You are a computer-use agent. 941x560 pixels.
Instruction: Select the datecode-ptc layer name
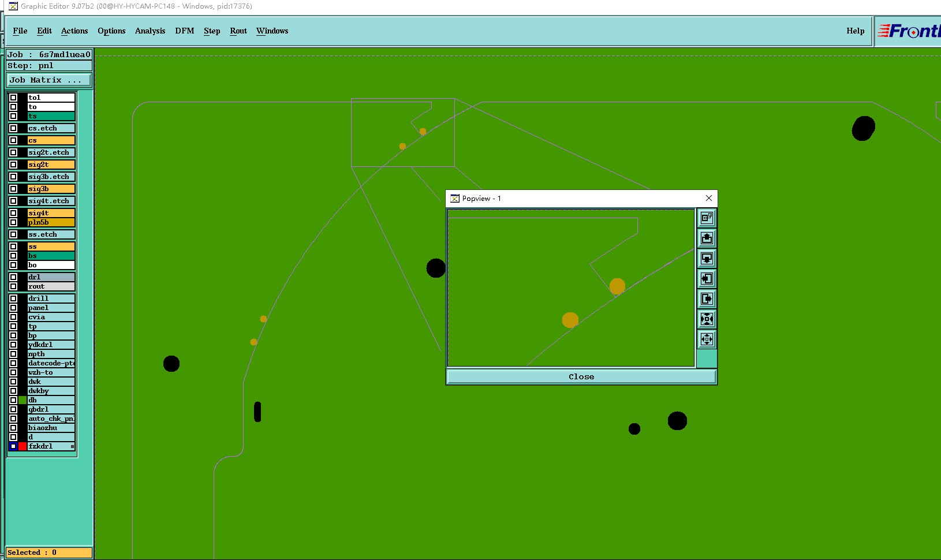(x=51, y=363)
